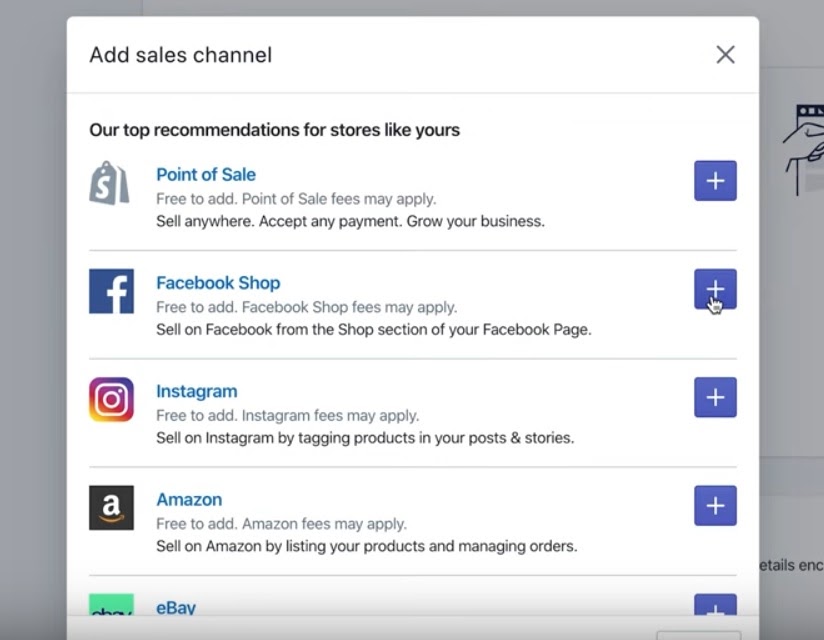The height and width of the screenshot is (640, 824).
Task: Click the Add sales channel dialog title
Action: [x=180, y=55]
